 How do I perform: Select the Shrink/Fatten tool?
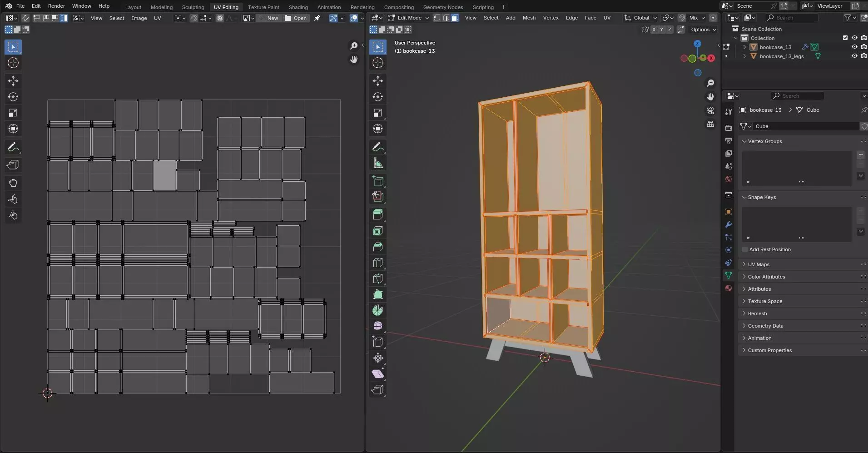[378, 358]
